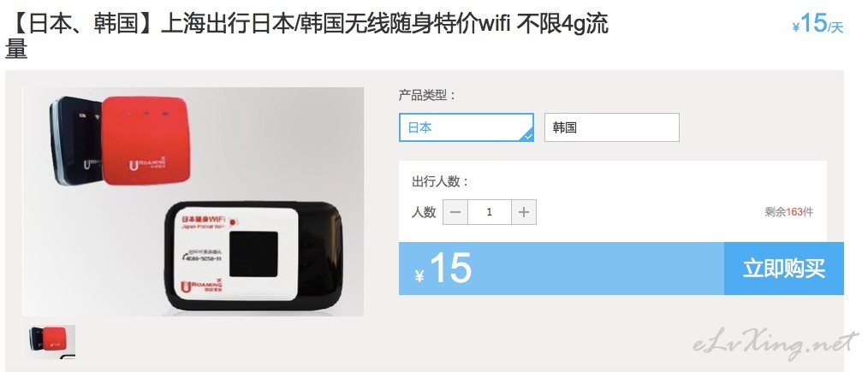Click the 立即购买 buy now button
This screenshot has height=372, width=868.
[x=784, y=269]
